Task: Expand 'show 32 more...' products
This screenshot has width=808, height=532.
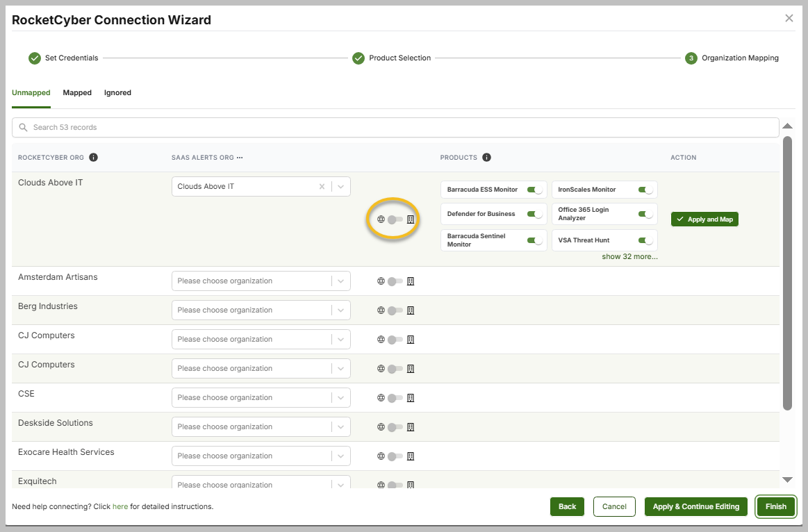Action: click(x=629, y=256)
